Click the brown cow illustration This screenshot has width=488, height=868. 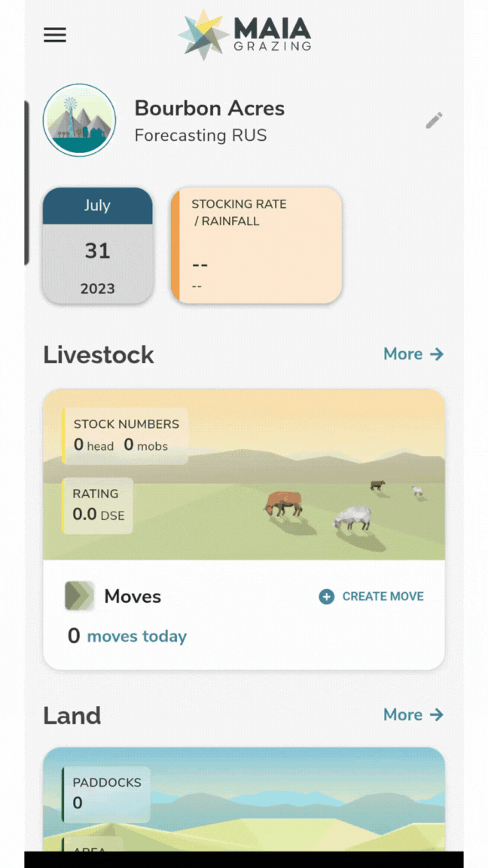284,503
